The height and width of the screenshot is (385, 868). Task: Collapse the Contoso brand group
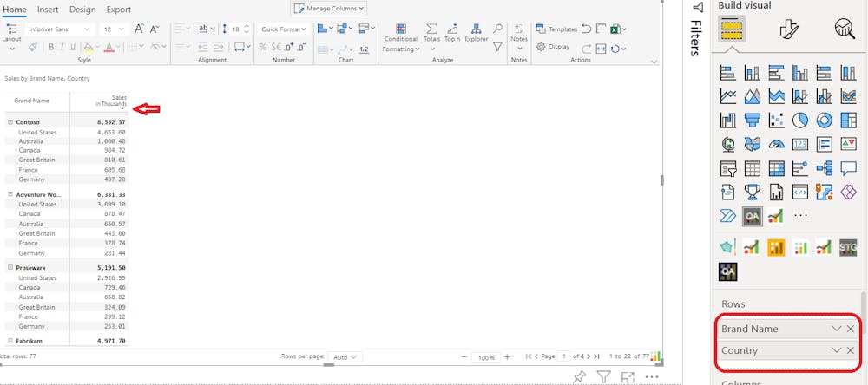(x=10, y=121)
